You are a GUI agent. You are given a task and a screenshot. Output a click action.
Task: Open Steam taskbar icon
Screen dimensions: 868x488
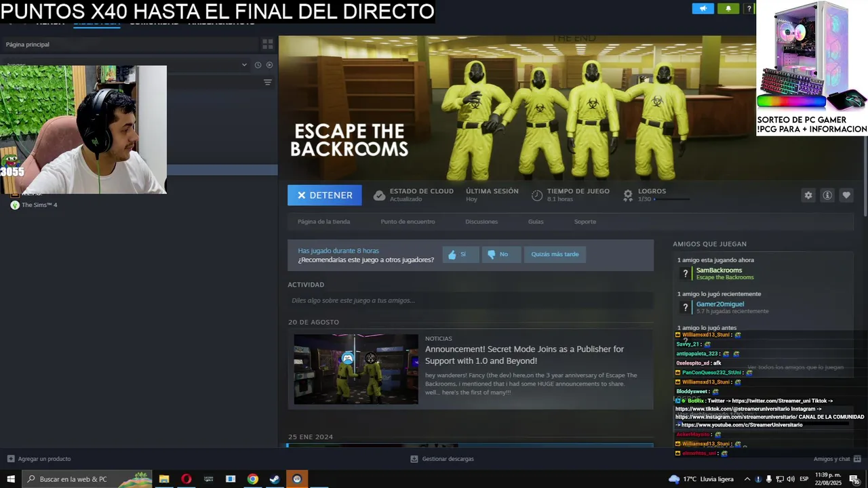coord(275,479)
